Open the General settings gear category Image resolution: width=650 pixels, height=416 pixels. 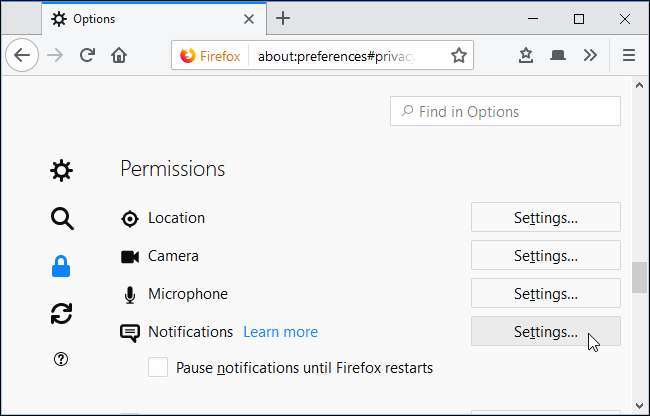pyautogui.click(x=61, y=171)
